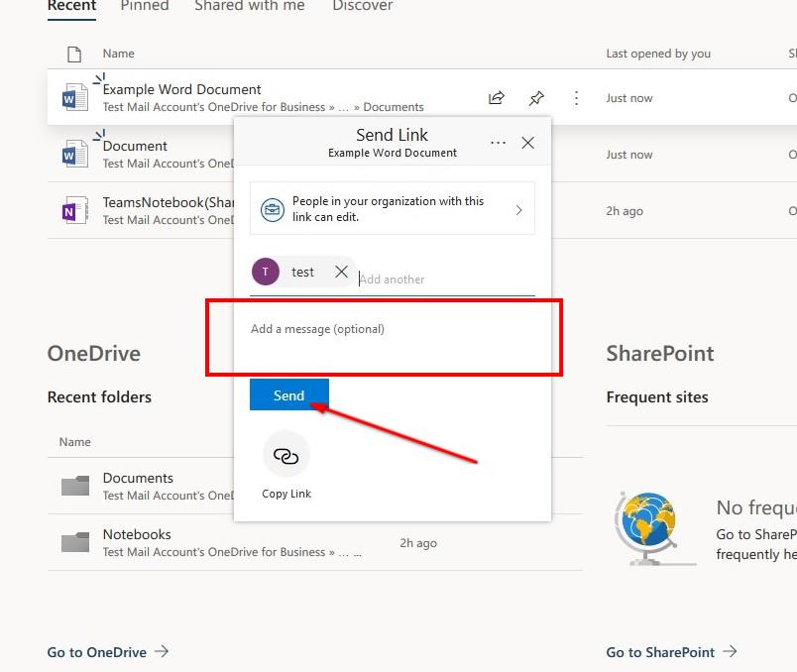Sort by Last opened by you column

pyautogui.click(x=658, y=54)
